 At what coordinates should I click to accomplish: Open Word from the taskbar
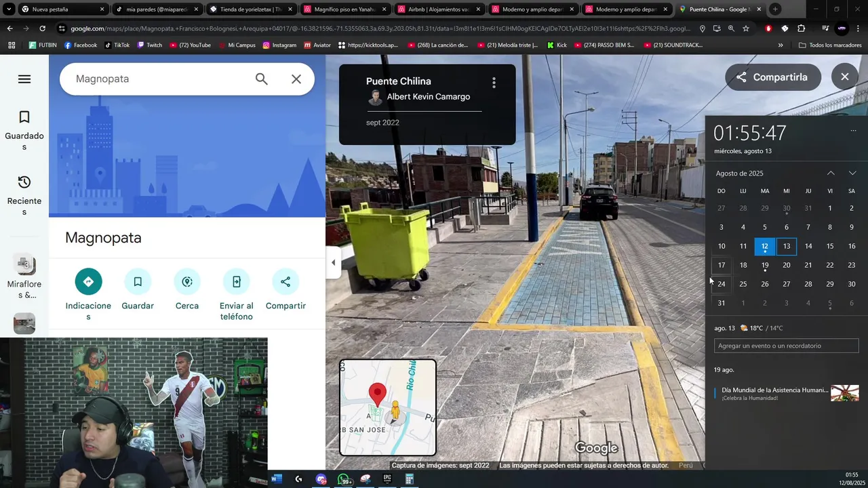276,479
